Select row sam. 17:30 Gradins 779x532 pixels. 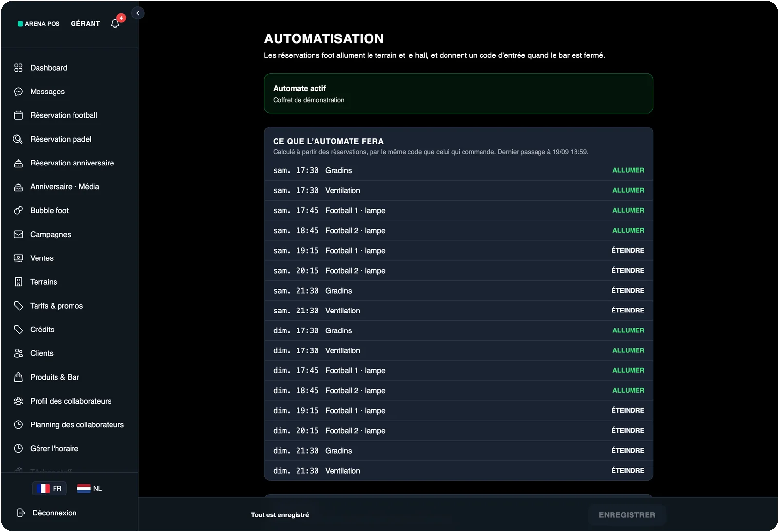(x=459, y=170)
